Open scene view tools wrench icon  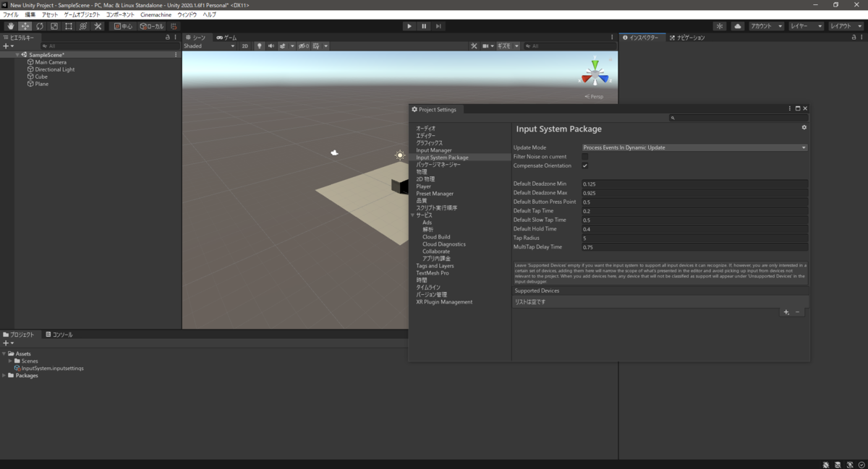pos(474,46)
